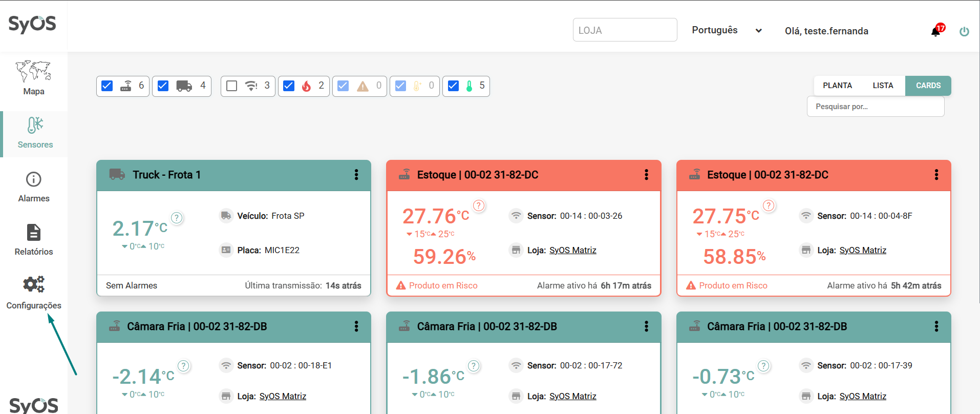Open SyOS Matriz link on first Estoque card

[573, 250]
